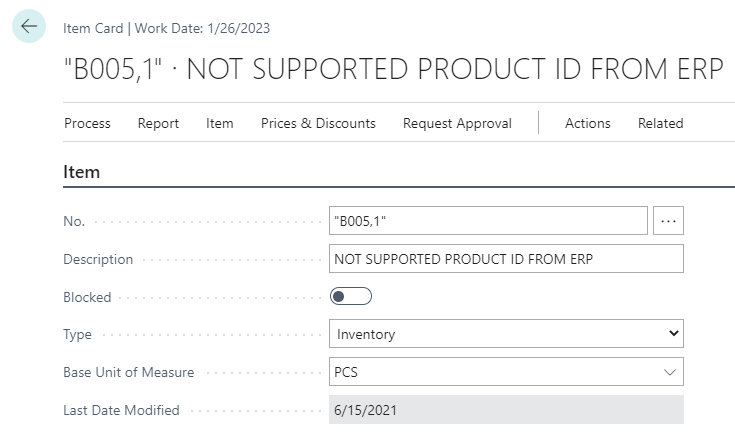The image size is (735, 434).
Task: Select the Last Date Modified field
Action: [x=506, y=410]
